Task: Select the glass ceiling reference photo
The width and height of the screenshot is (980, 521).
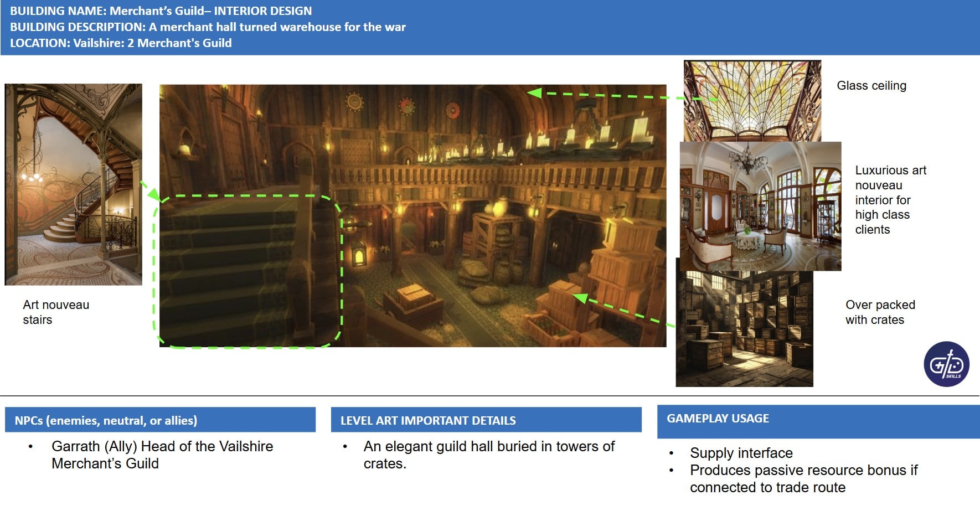Action: pyautogui.click(x=752, y=100)
